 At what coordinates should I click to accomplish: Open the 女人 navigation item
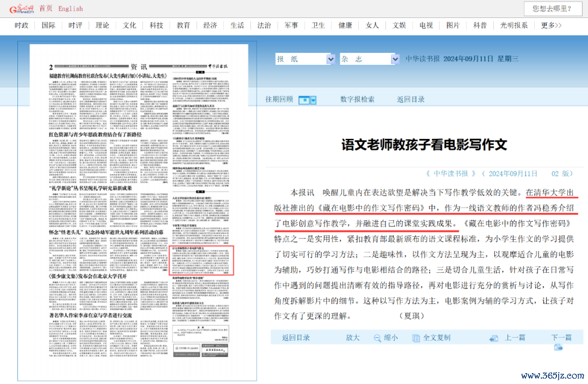(x=372, y=26)
